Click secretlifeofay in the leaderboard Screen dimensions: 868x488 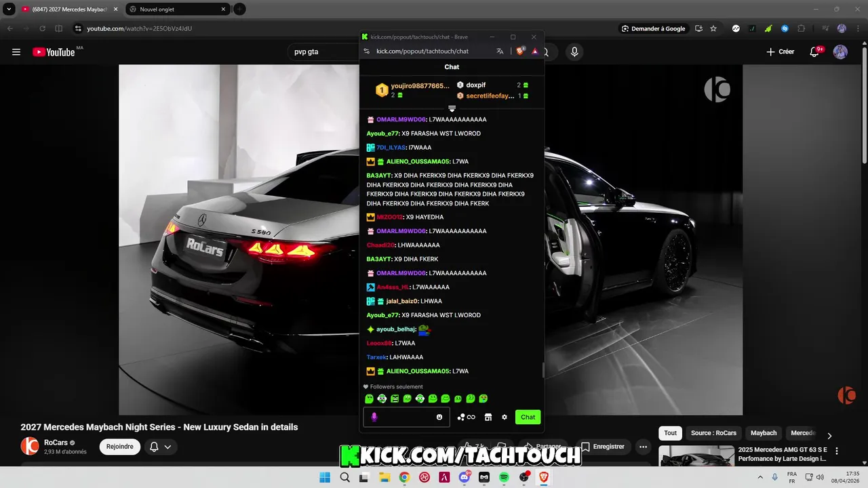tap(490, 96)
